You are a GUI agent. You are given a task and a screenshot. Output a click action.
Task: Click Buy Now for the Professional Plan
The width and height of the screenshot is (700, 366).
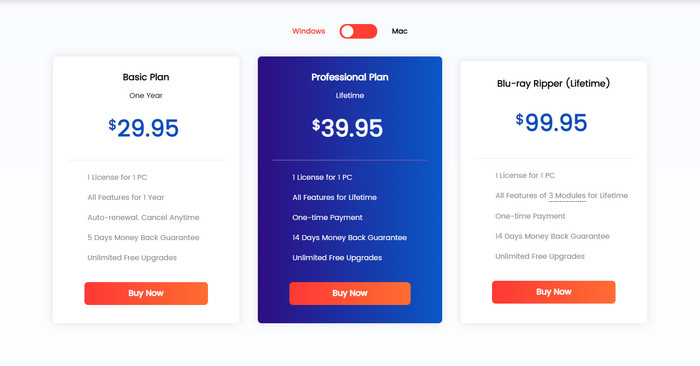tap(350, 293)
